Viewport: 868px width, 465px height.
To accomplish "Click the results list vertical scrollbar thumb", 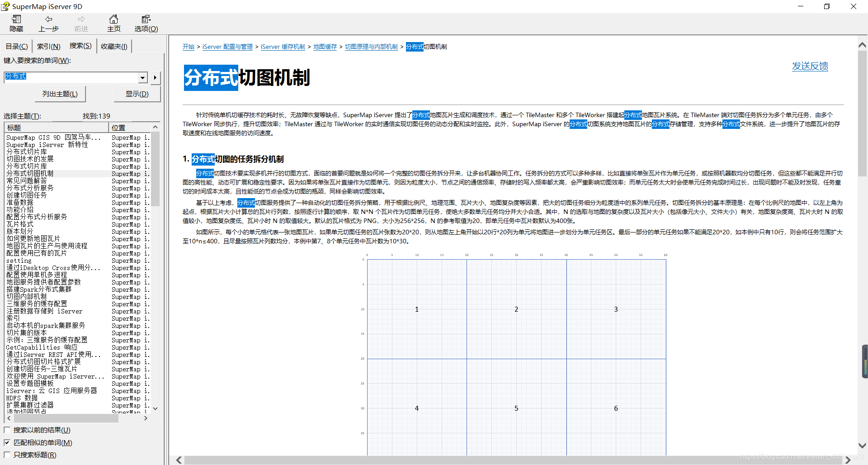I will point(156,169).
